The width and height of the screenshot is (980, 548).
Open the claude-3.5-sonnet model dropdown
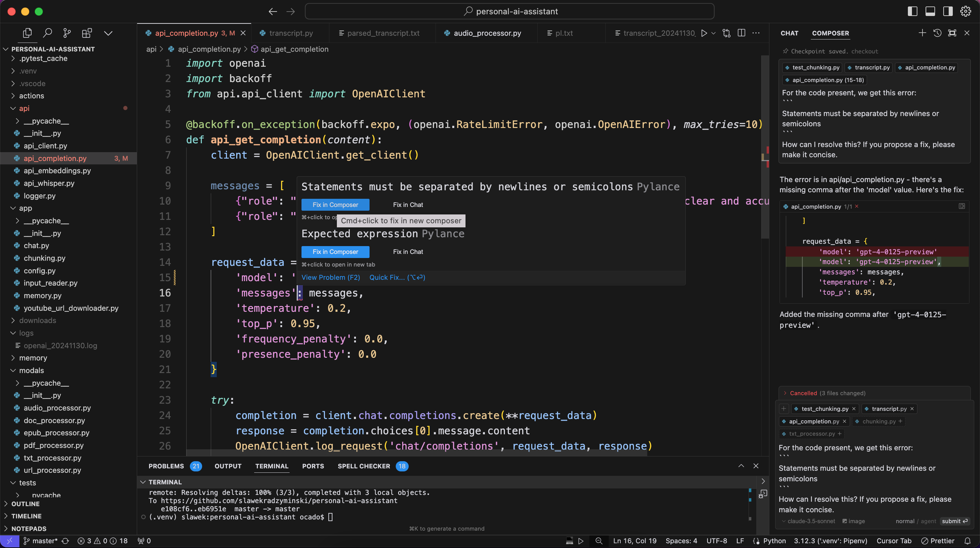pos(808,521)
